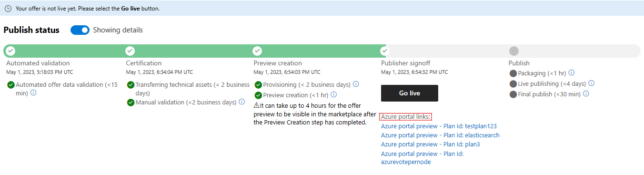Viewport: 644px width, 175px height.
Task: Open Azure portal preview for azurevotepernode
Action: [x=422, y=158]
